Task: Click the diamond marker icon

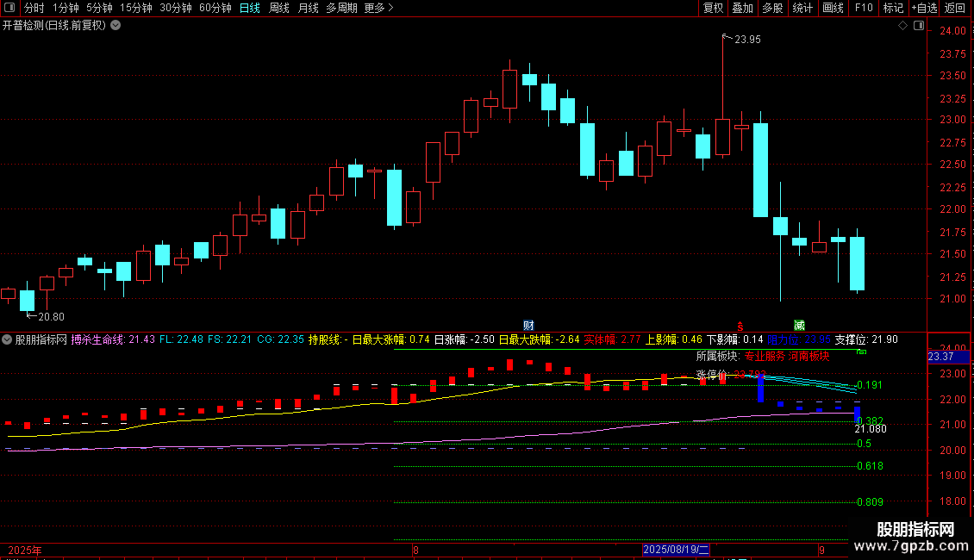Action: click(x=902, y=26)
